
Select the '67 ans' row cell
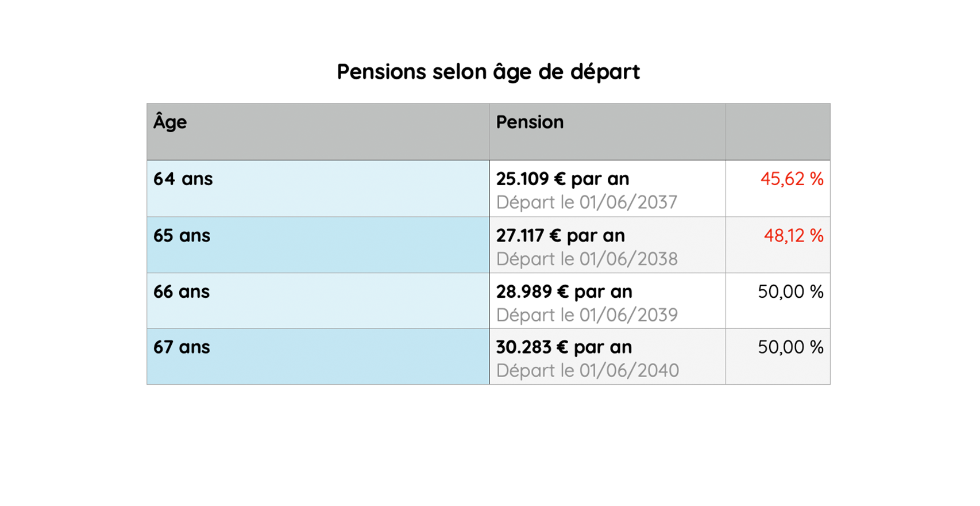[318, 356]
